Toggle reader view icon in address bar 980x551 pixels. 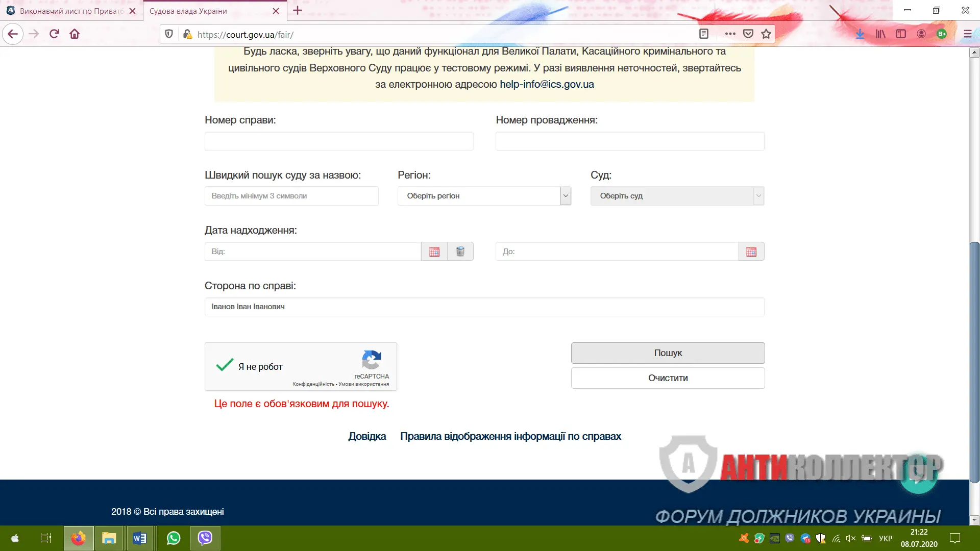[704, 34]
